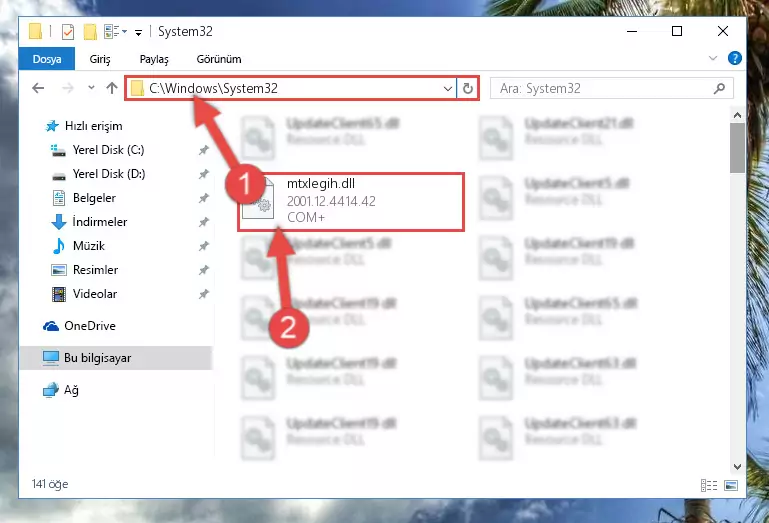Click the pin icon beside Yerel Disk (D:)
The image size is (769, 523).
[x=204, y=174]
